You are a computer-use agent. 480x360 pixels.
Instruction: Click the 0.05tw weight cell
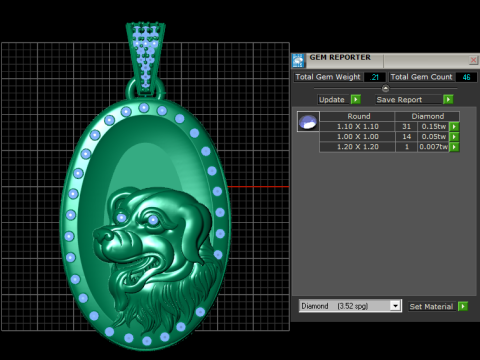coord(433,137)
